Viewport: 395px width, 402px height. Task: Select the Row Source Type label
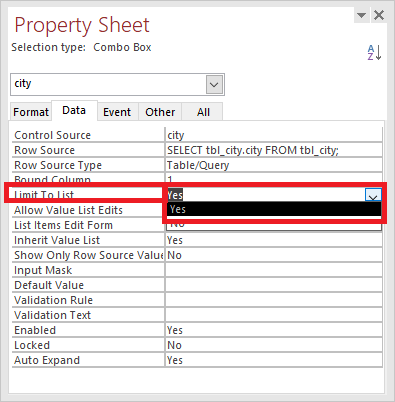tap(58, 165)
